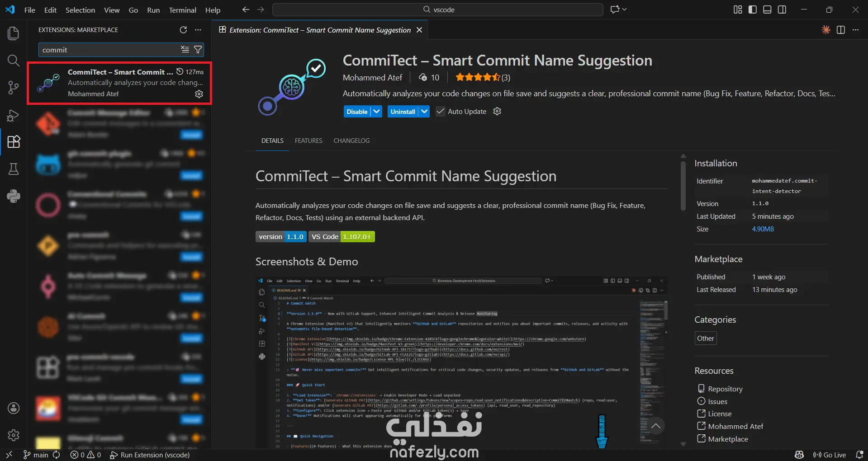Screen dimensions: 868x461
Task: Toggle the primary side bar
Action: tap(753, 9)
